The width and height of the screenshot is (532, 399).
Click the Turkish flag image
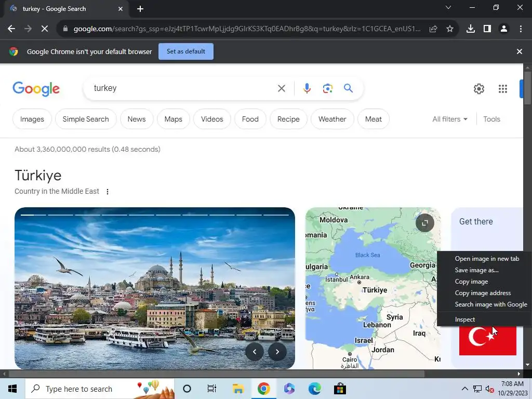(487, 340)
